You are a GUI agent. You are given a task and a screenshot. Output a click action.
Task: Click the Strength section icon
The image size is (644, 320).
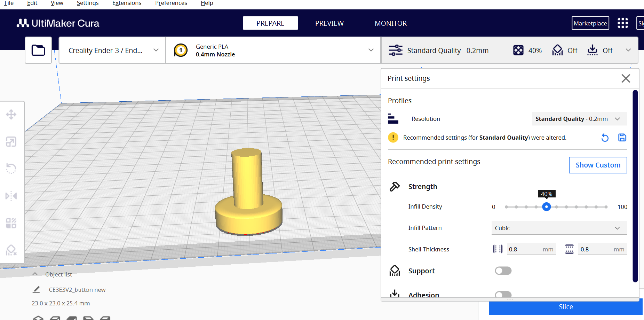point(395,187)
